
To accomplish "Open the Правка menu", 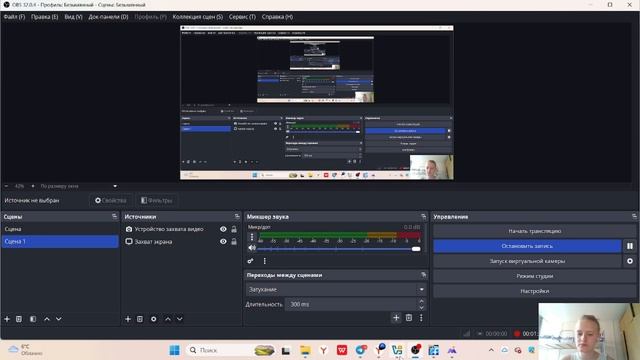I will point(44,17).
